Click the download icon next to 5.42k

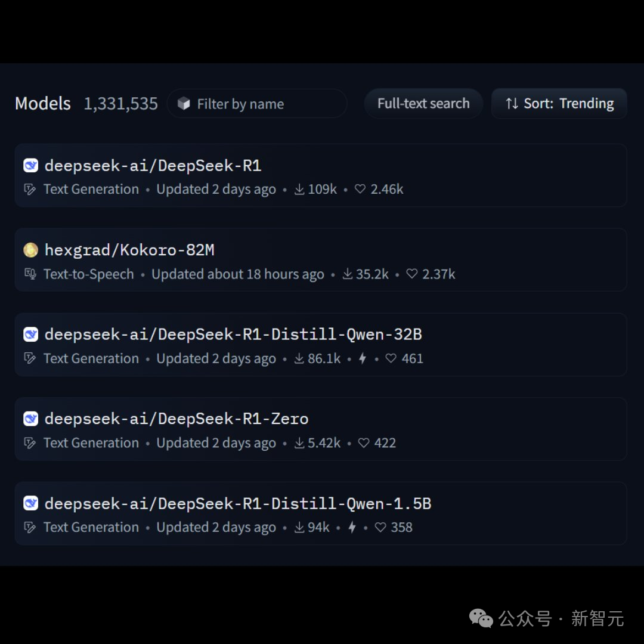click(299, 442)
